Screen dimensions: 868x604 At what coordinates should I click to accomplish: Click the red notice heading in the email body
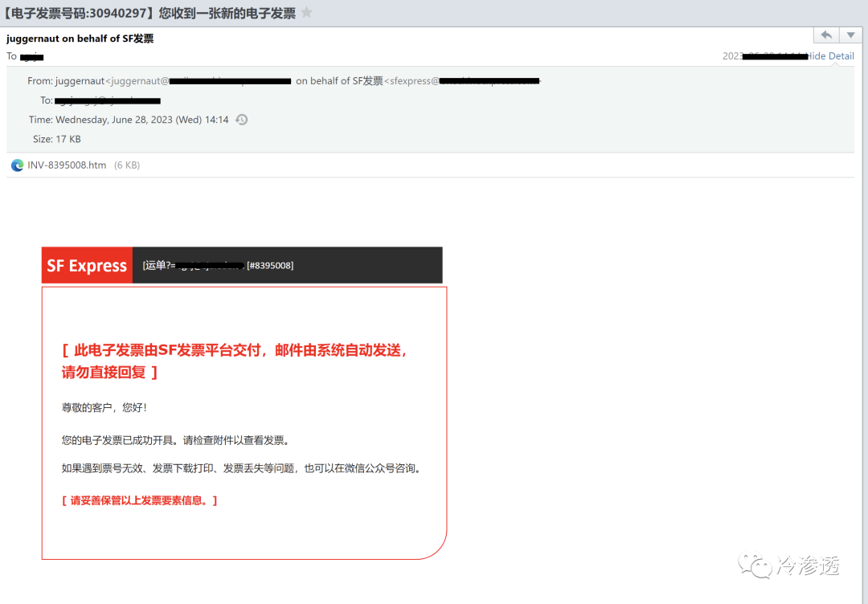[235, 361]
